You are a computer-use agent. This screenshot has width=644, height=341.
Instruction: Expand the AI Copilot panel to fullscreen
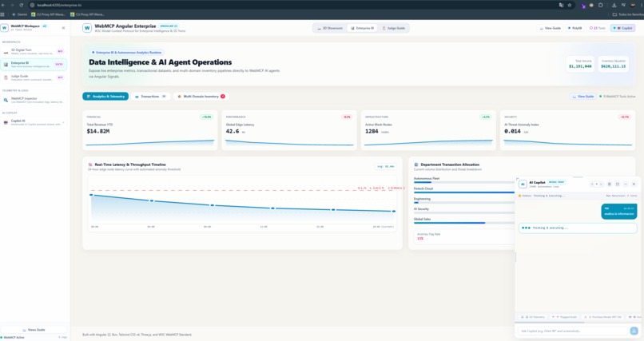[618, 184]
